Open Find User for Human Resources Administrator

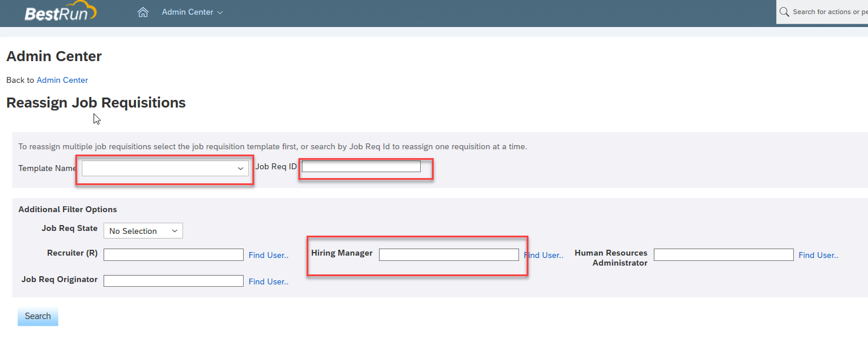(x=819, y=255)
